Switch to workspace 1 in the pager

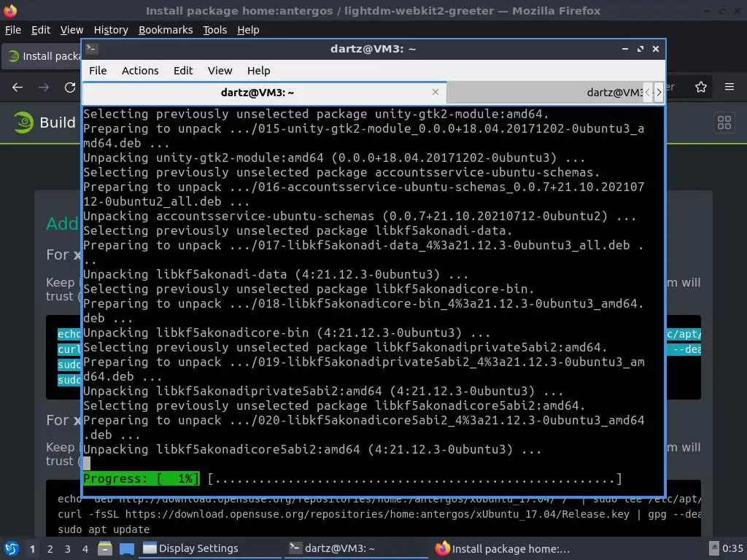point(32,549)
